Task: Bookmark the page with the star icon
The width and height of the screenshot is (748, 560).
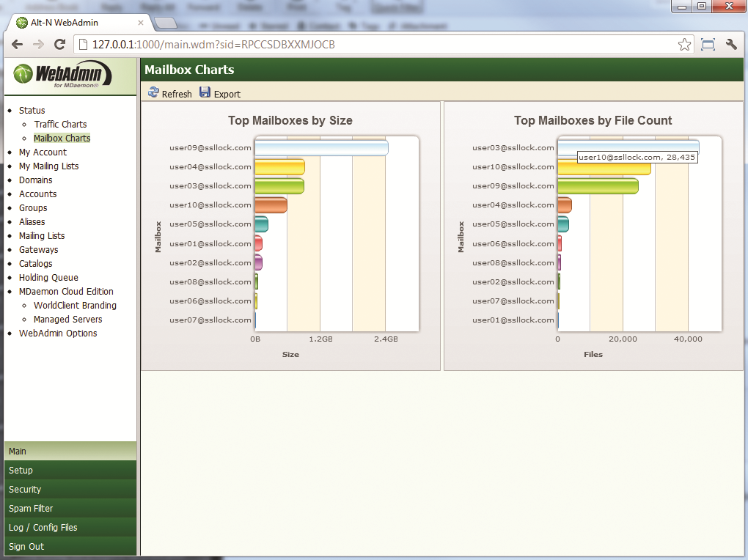Action: [684, 45]
